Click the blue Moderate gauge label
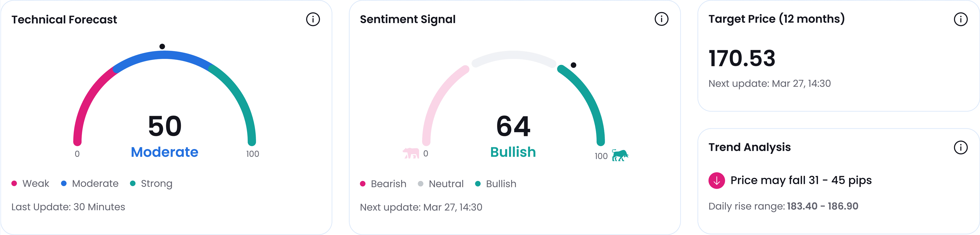Screen dimensions: 980x235 point(164,152)
